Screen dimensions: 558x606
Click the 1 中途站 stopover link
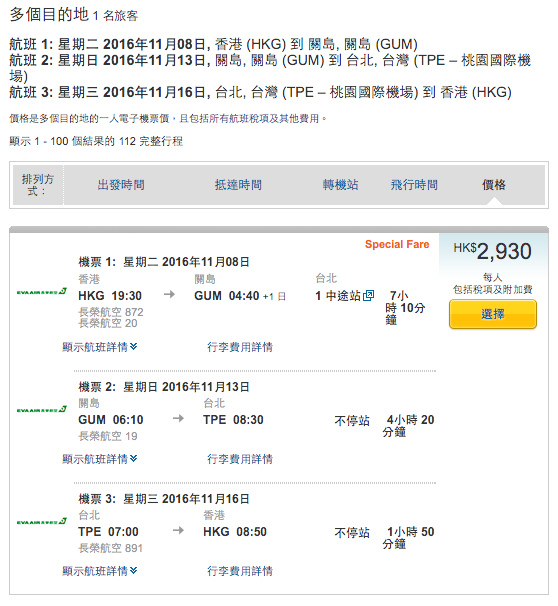click(x=338, y=296)
